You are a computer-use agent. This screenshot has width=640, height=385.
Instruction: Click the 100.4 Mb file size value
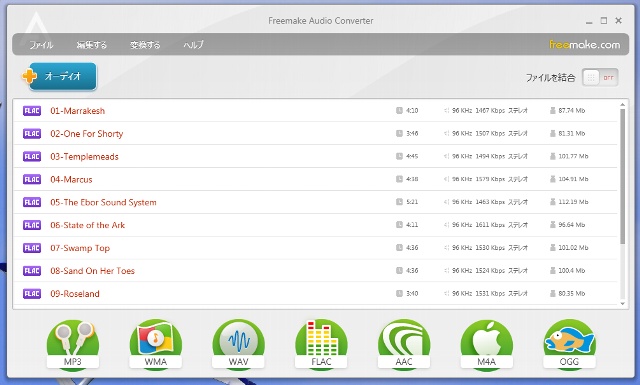(571, 270)
